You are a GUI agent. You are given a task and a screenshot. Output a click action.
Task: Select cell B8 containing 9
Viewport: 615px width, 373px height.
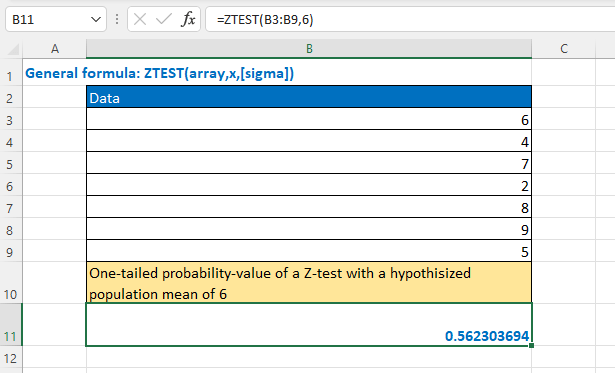pos(309,229)
